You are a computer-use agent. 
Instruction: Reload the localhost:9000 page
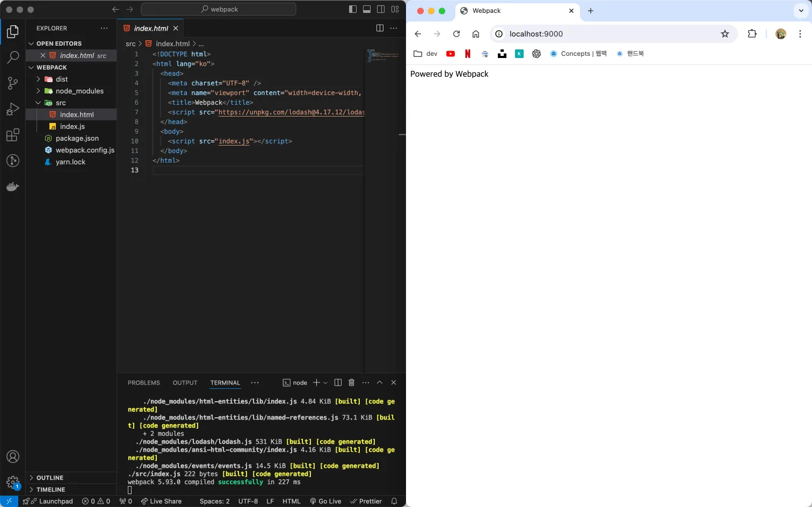point(456,34)
